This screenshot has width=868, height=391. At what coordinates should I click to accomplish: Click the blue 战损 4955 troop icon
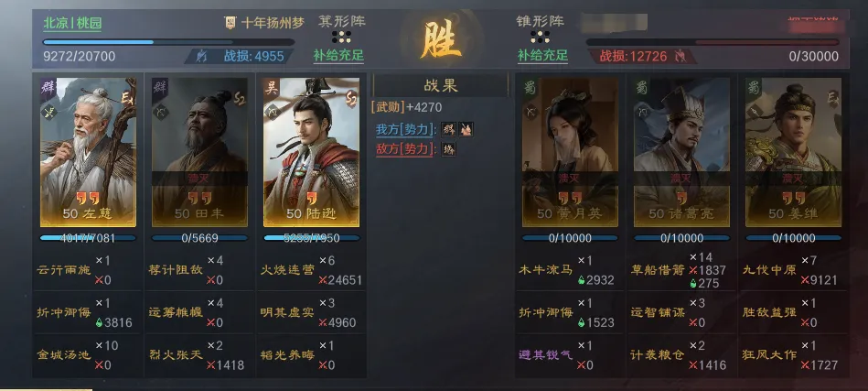[x=202, y=56]
